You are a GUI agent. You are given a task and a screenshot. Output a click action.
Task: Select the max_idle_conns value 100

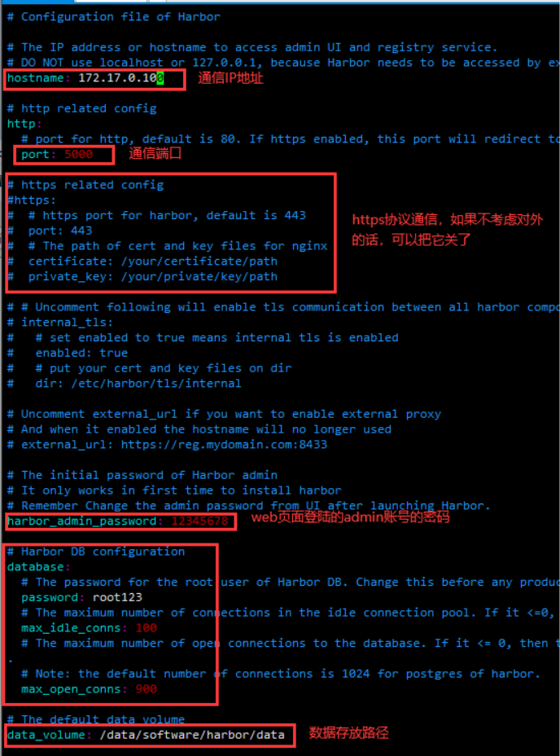(x=146, y=628)
